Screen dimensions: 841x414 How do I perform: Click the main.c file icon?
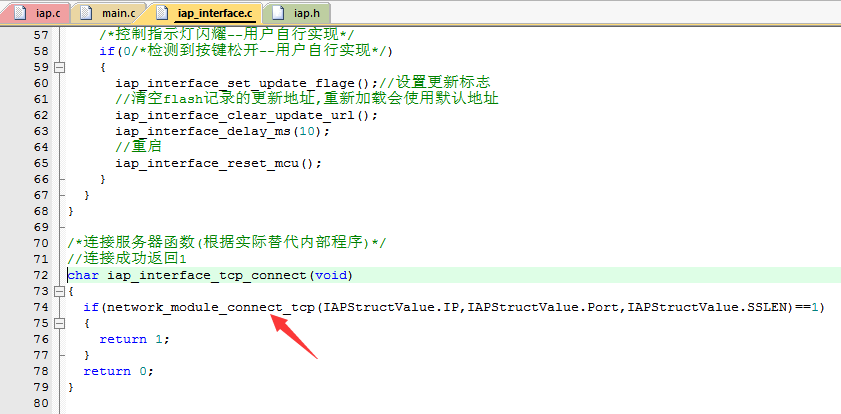point(86,13)
